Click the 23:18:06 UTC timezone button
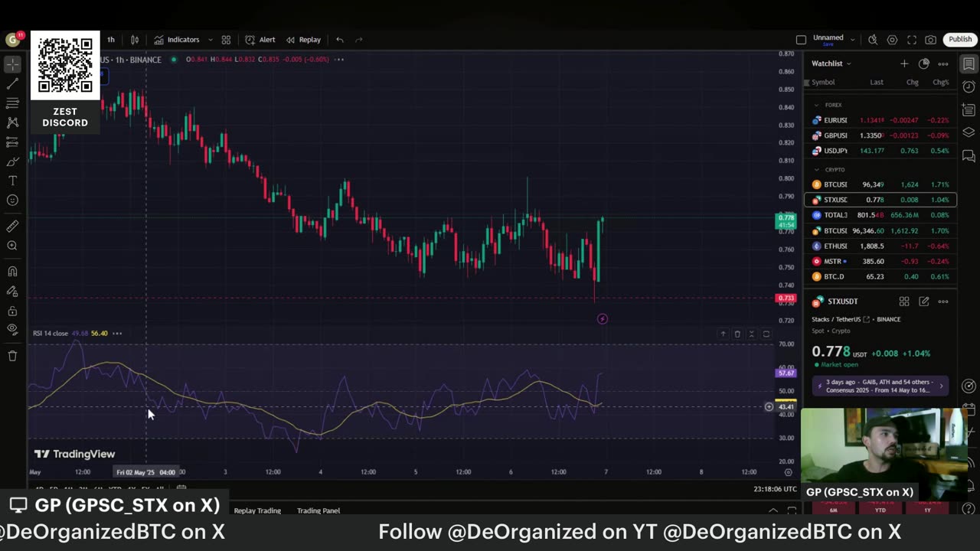980x551 pixels. (x=775, y=489)
